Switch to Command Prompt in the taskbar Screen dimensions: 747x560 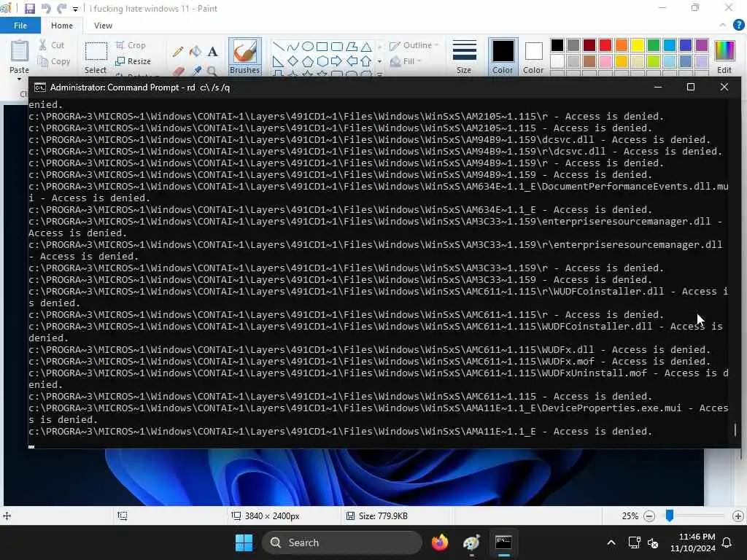tap(503, 542)
